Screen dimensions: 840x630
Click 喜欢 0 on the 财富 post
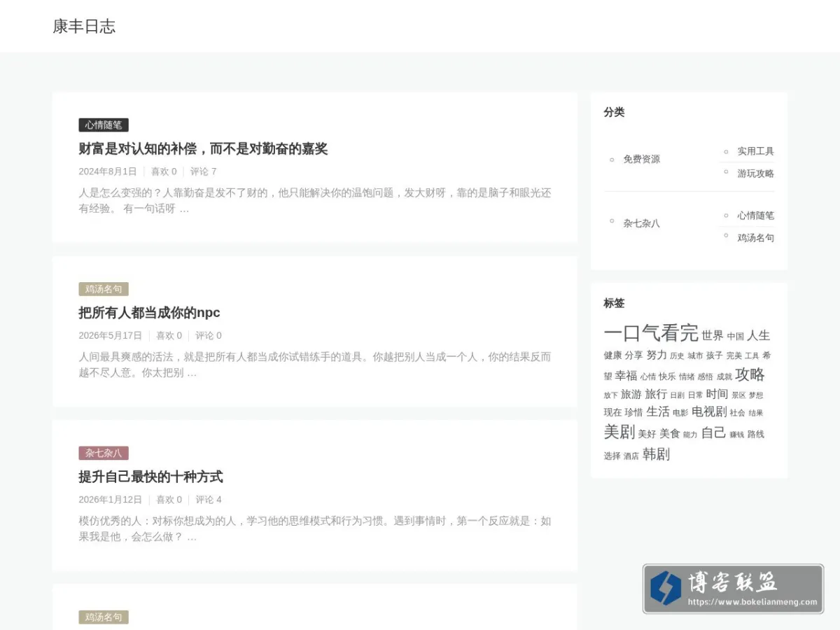[164, 171]
